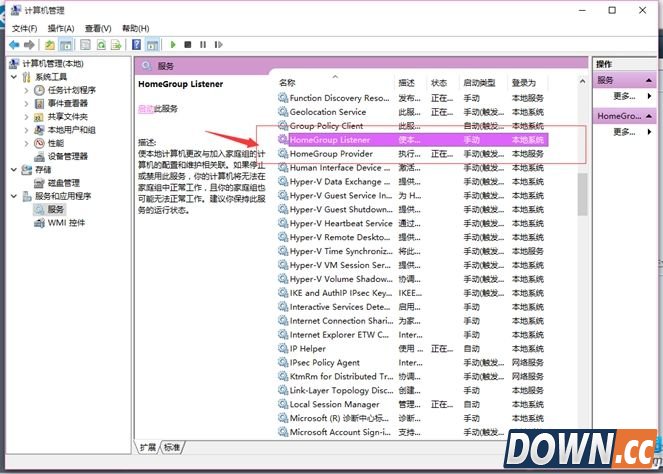Click the gear icon beside IKE and AuthIP
This screenshot has height=474, width=663.
tap(283, 293)
